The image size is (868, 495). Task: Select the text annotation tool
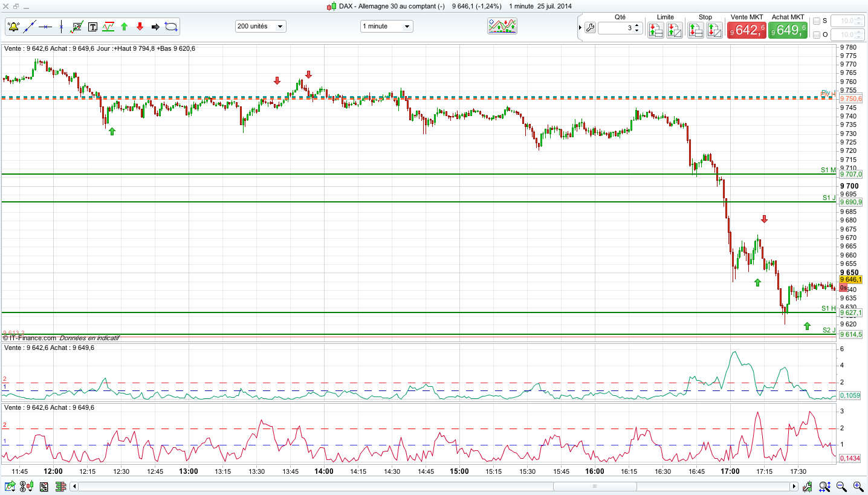92,27
